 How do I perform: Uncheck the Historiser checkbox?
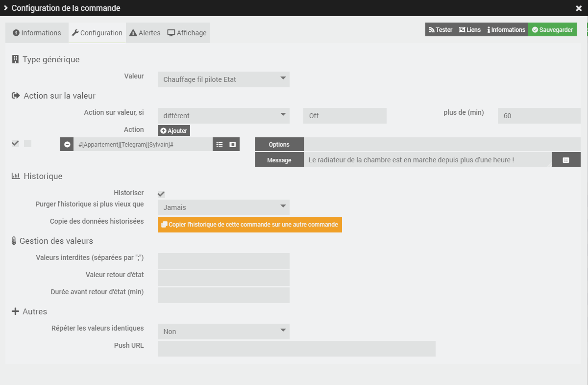(x=161, y=194)
